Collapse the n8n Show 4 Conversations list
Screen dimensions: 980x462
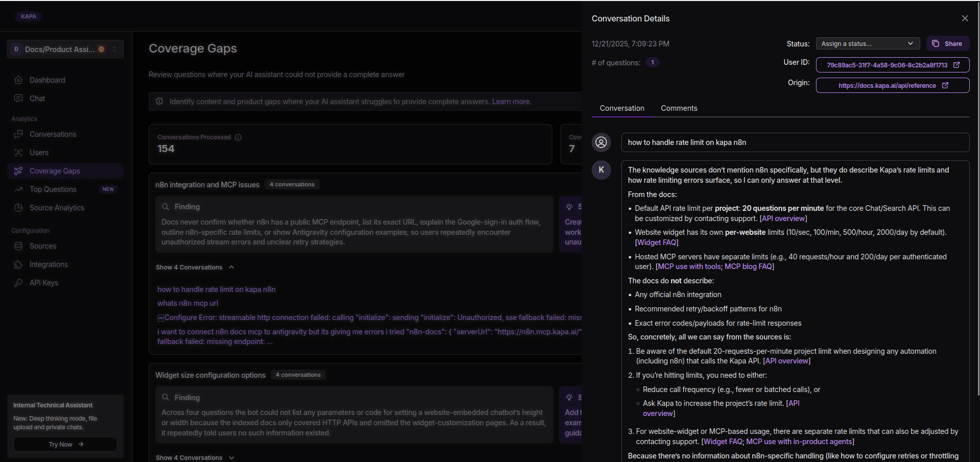click(x=195, y=268)
